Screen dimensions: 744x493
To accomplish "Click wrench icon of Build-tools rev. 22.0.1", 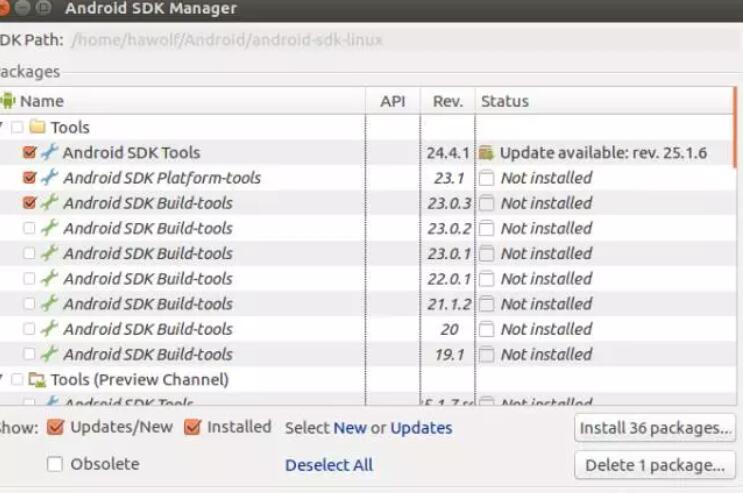I will point(49,278).
